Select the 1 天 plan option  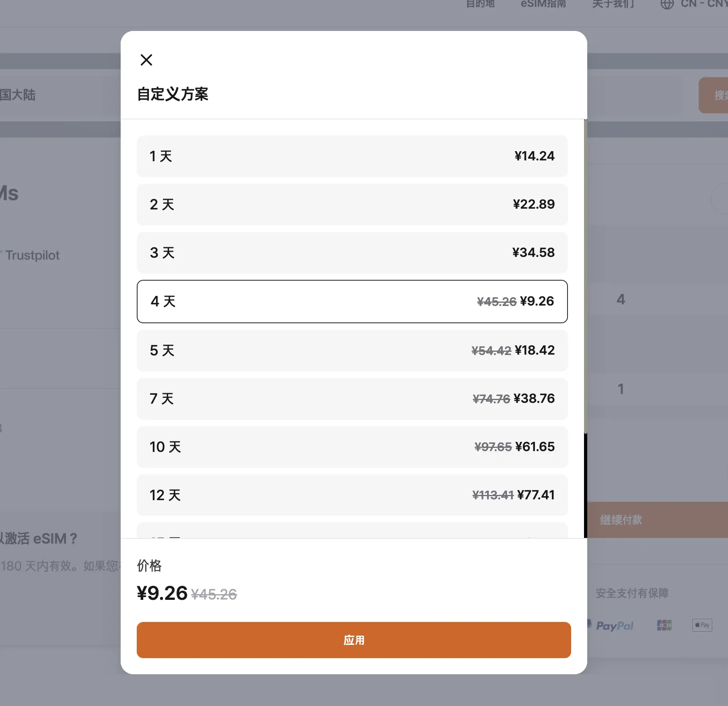pyautogui.click(x=352, y=156)
